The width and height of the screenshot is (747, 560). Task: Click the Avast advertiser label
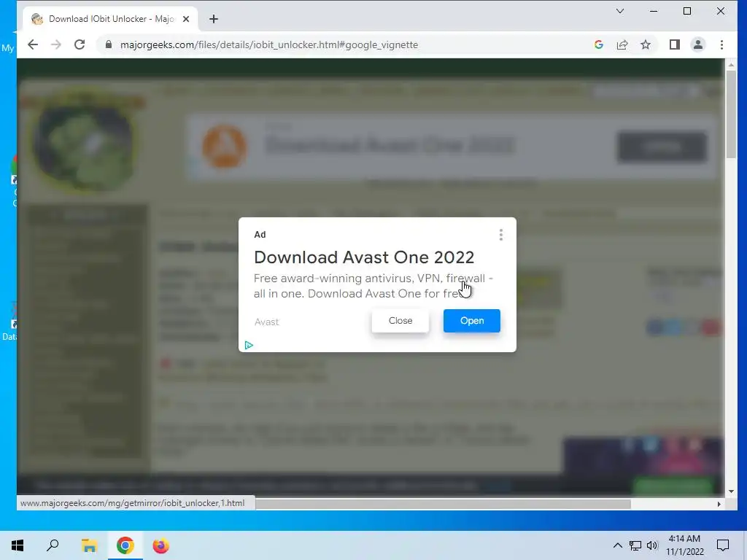pyautogui.click(x=267, y=322)
